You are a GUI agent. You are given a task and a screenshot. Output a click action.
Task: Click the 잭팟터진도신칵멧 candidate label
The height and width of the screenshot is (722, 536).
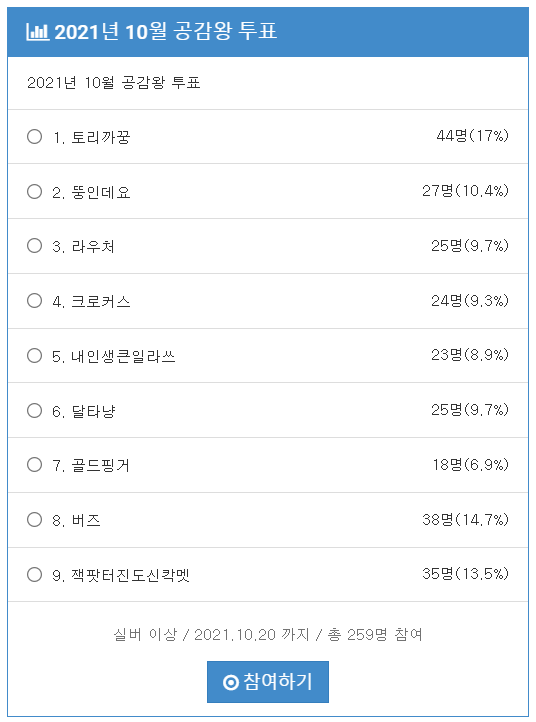coord(130,575)
